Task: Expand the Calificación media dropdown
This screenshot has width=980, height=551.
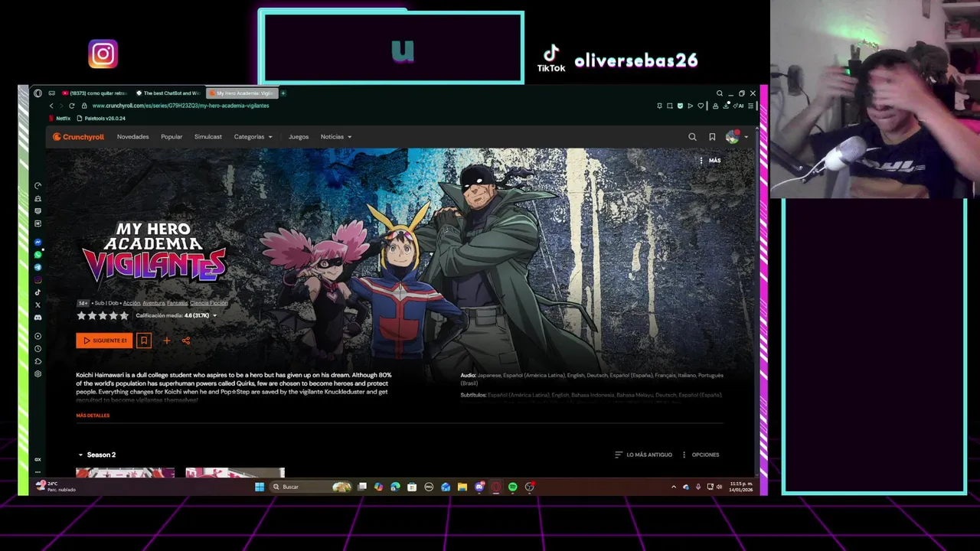Action: point(176,315)
